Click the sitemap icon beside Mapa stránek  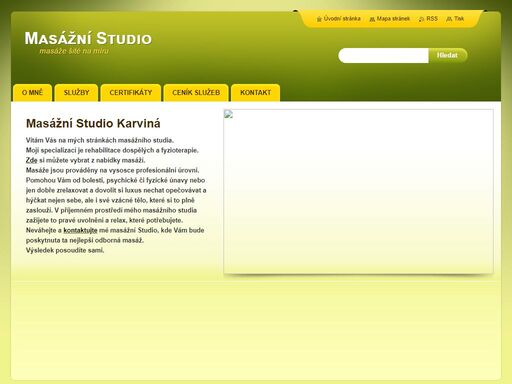point(372,19)
